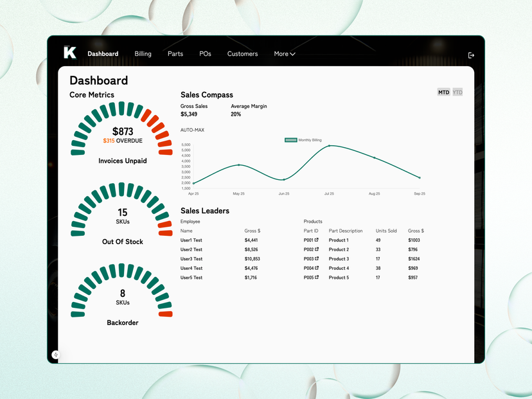Expand the More dropdown menu
The width and height of the screenshot is (532, 399).
(284, 54)
